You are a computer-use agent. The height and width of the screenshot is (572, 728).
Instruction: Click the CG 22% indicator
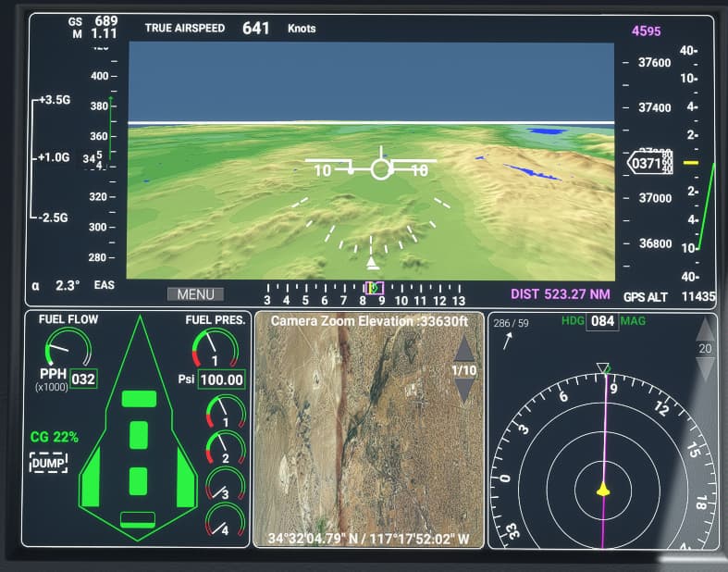click(x=55, y=437)
